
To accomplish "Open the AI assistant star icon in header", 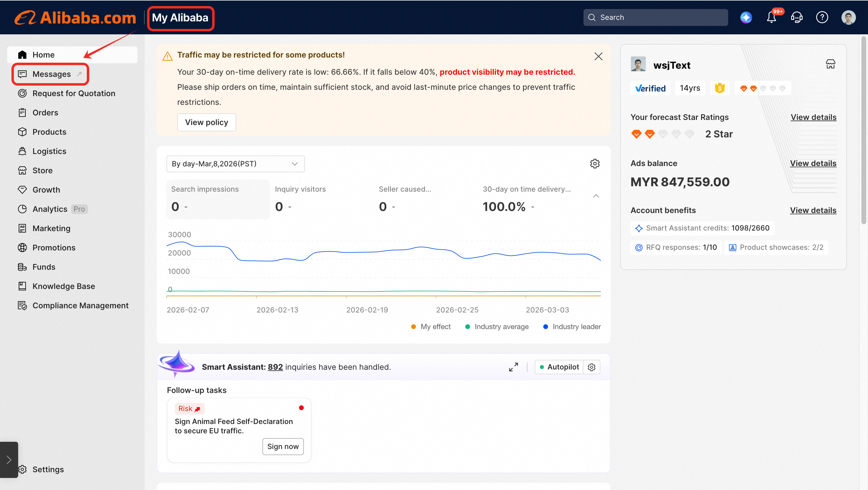I will point(746,17).
